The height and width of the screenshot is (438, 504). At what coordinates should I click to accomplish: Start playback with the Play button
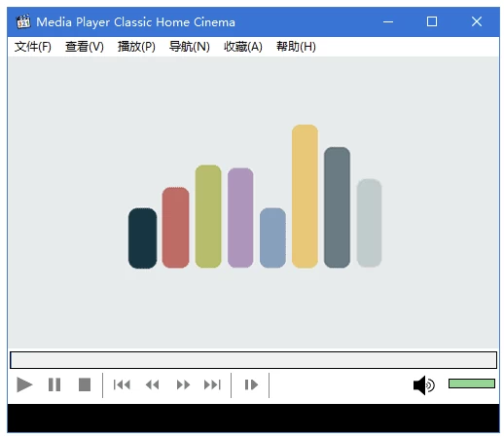(24, 384)
